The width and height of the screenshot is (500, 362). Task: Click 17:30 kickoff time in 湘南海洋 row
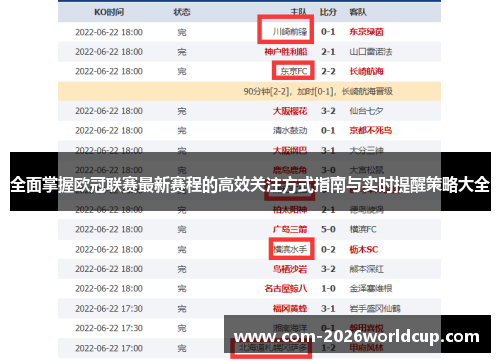pyautogui.click(x=109, y=328)
